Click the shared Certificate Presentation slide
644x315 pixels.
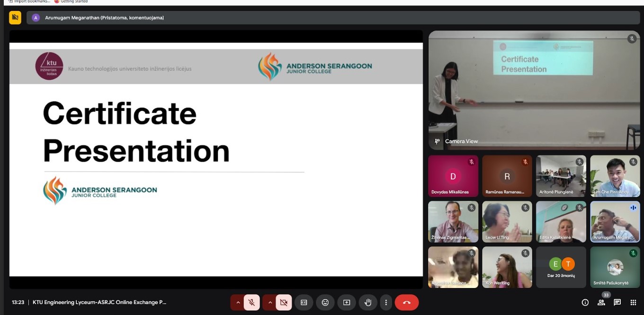[x=216, y=160]
